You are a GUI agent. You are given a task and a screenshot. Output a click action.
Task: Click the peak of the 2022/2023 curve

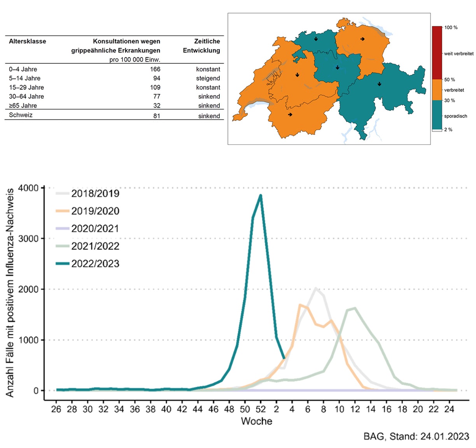tap(261, 195)
